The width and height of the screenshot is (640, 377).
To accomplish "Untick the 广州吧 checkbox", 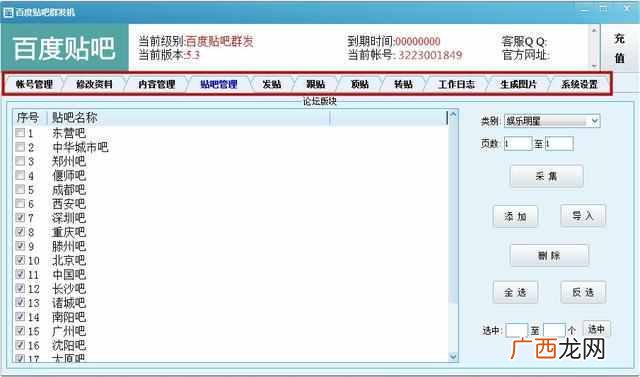I will coord(20,330).
